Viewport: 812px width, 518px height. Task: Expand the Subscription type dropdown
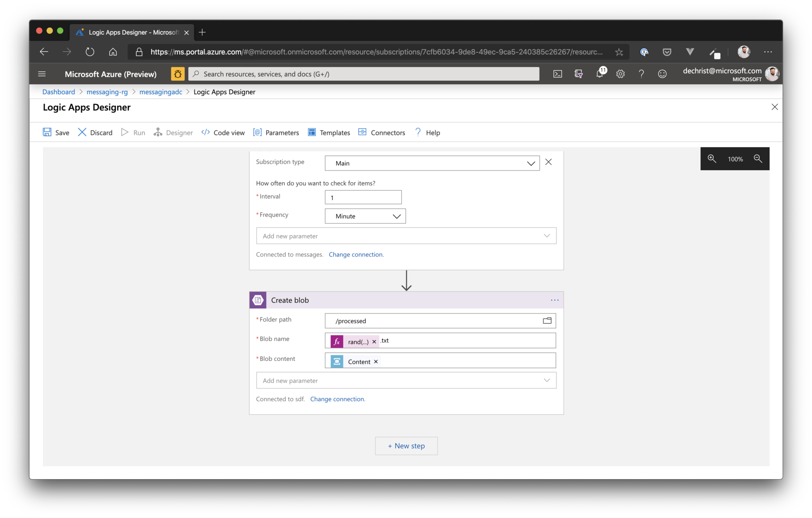[530, 163]
